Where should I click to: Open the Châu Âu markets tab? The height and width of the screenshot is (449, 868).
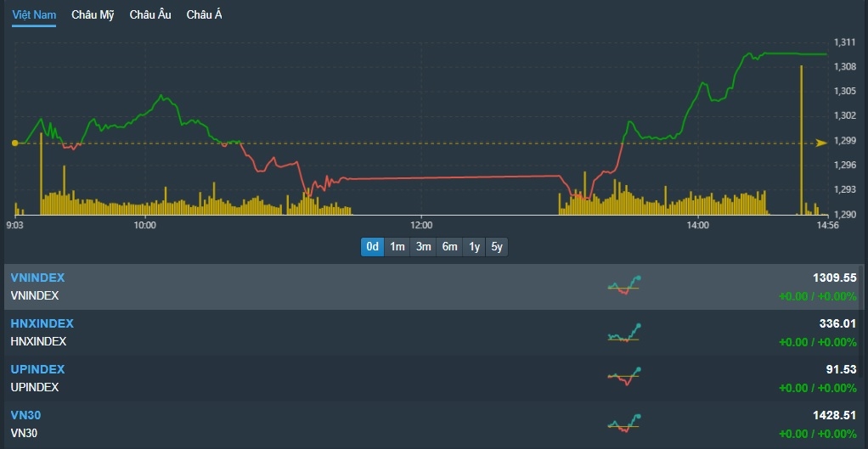(150, 15)
